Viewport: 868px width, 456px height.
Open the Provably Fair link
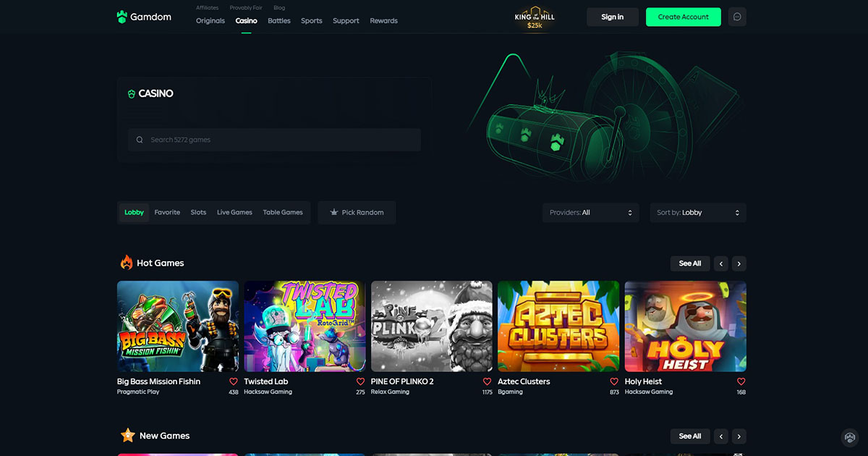246,8
